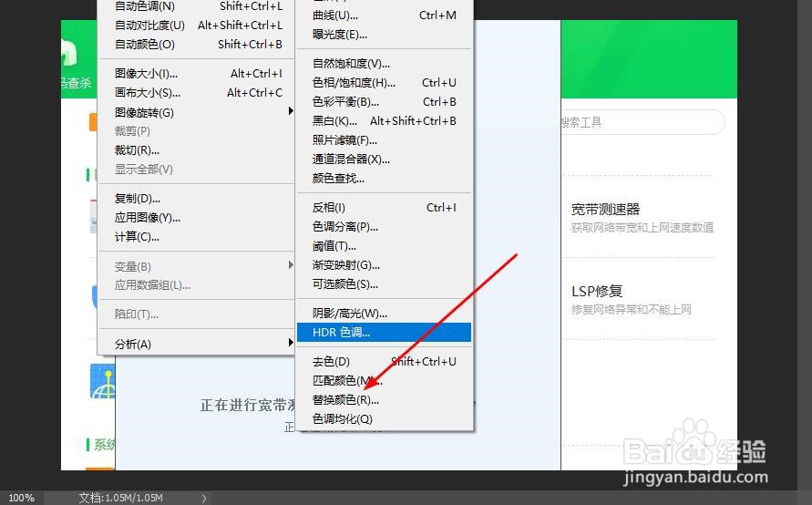Select 裁切(R)... menu entry
The height and width of the screenshot is (505, 812).
tap(196, 150)
